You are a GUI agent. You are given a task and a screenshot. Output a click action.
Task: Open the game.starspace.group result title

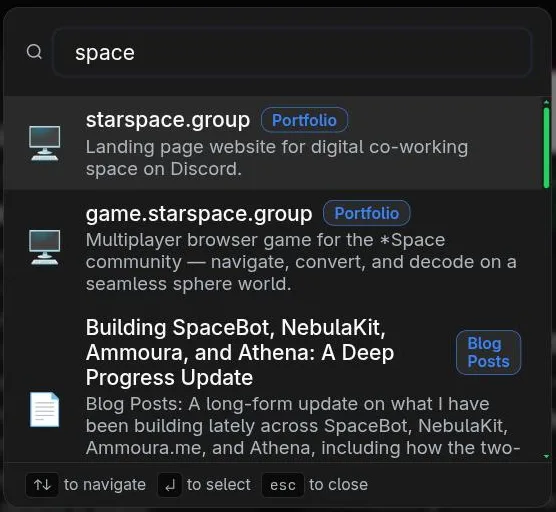click(x=199, y=213)
